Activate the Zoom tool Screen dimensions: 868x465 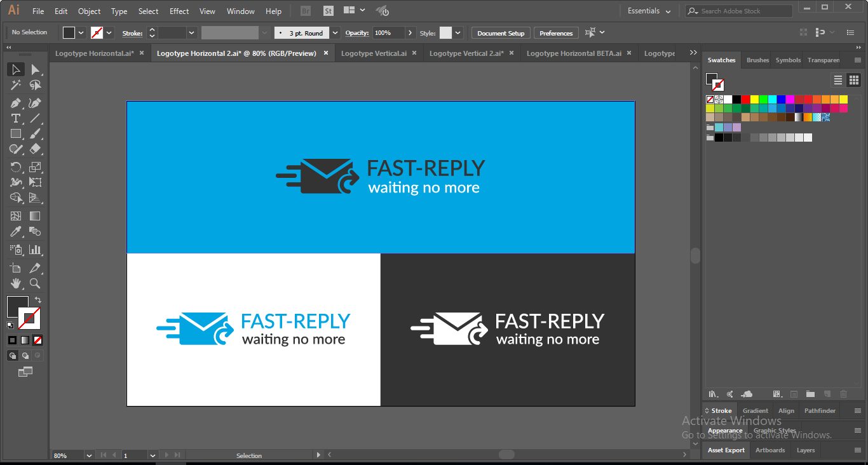(x=36, y=283)
